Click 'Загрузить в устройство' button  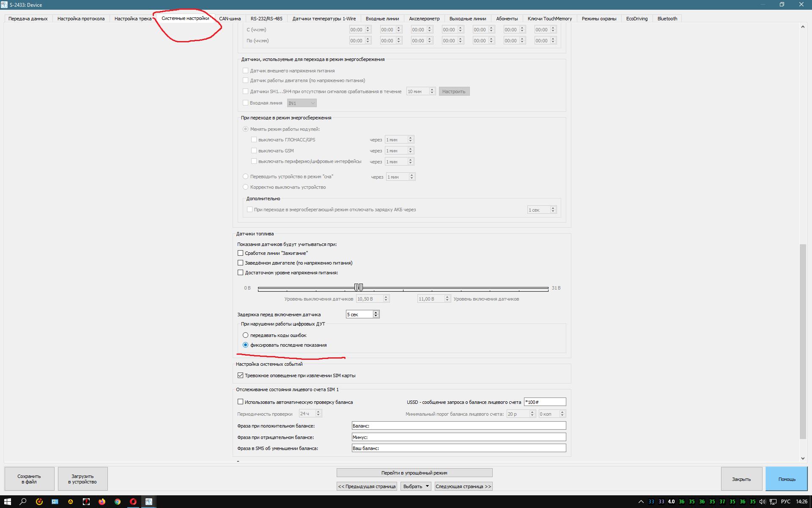click(x=82, y=479)
